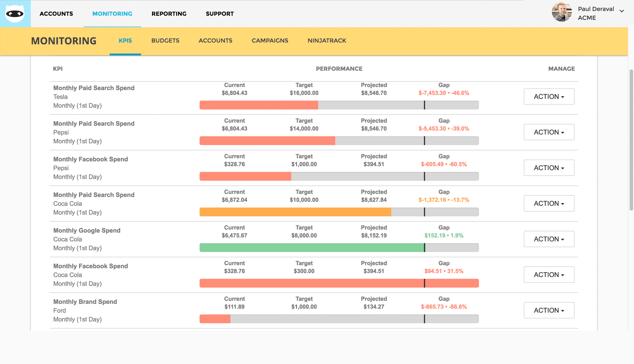Click the Coca Cola Facebook Spend bar
Screen dimensions: 634x364
(339, 283)
